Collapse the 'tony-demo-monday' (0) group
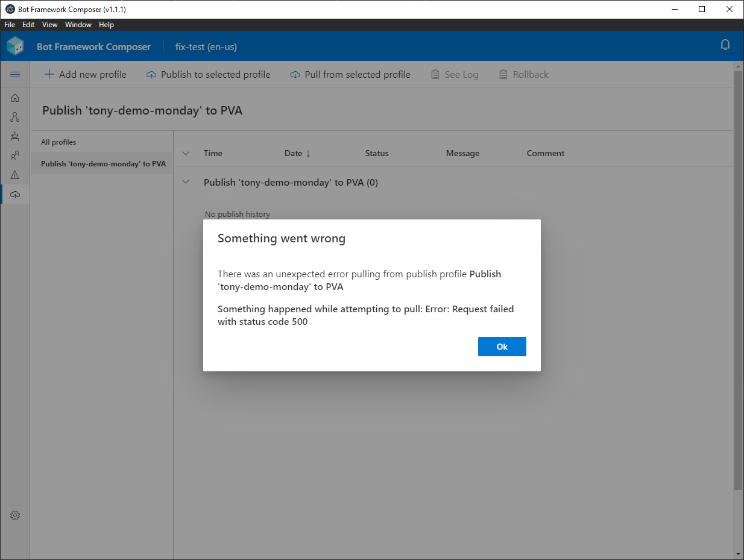 pyautogui.click(x=186, y=182)
